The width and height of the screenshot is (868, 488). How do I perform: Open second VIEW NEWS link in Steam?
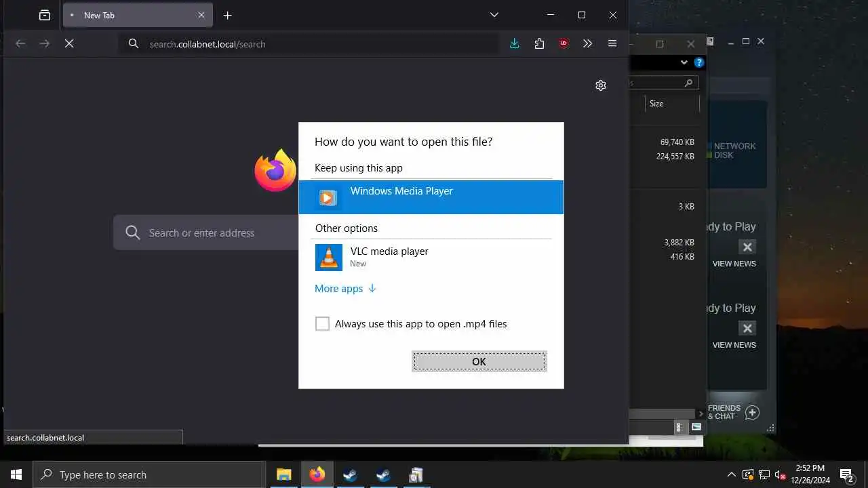(x=734, y=345)
